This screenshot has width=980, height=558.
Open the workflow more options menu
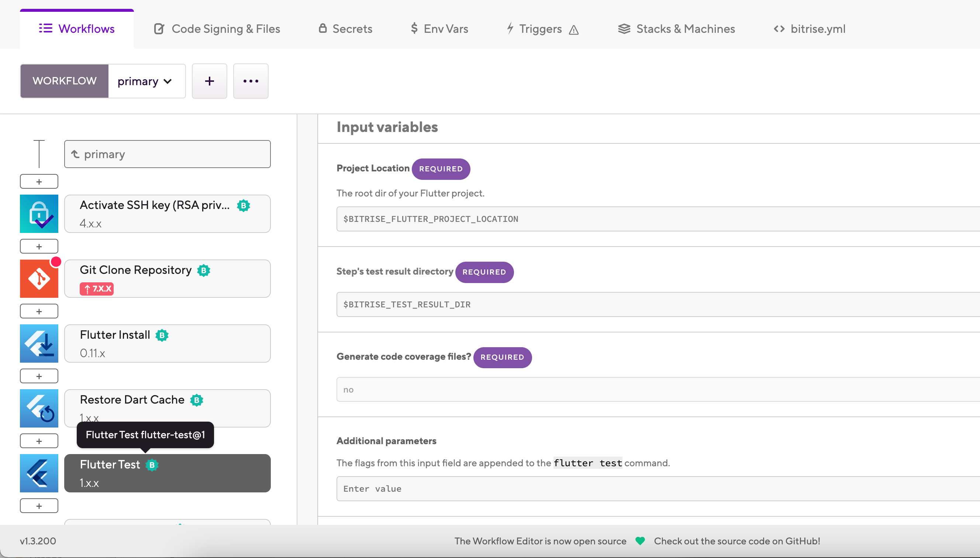[x=251, y=81]
